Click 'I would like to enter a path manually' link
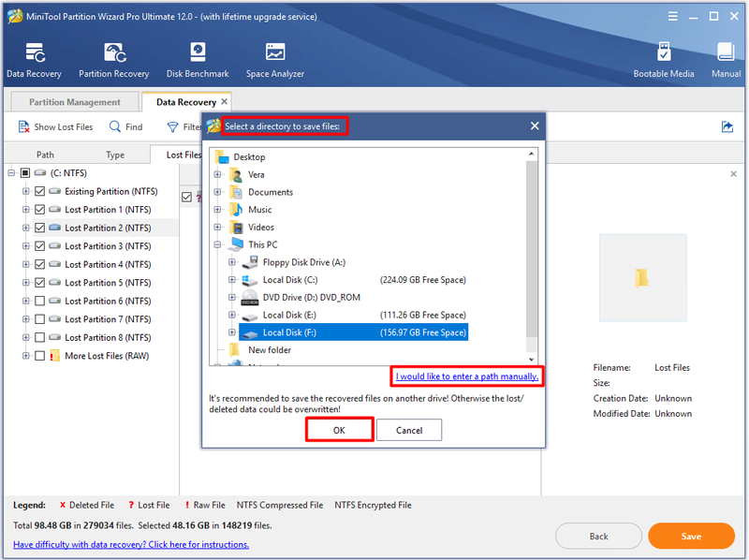 point(466,376)
